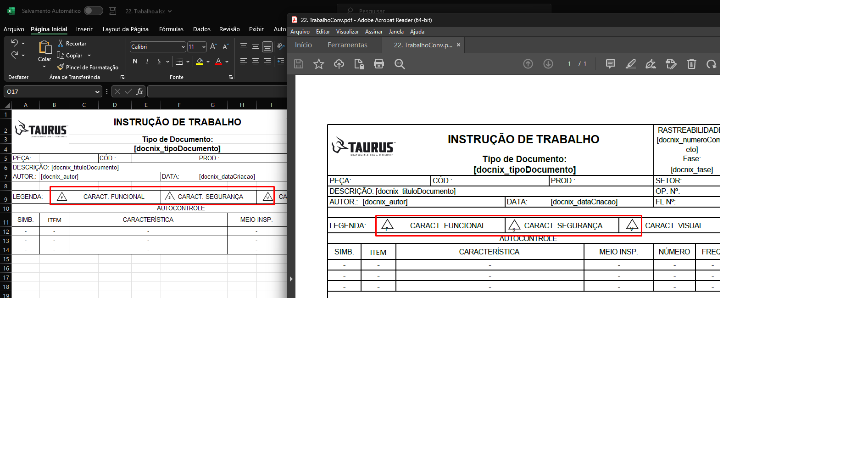868x462 pixels.
Task: Open the Calibri font name dropdown
Action: point(183,47)
